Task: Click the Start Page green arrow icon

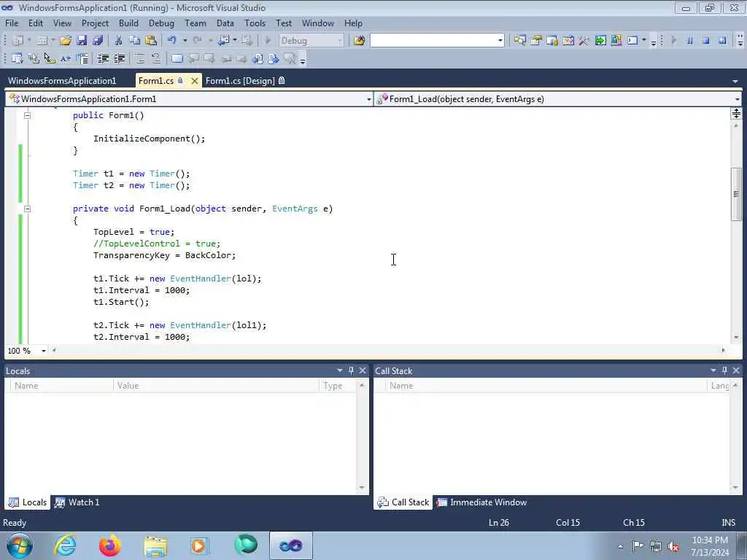Action: [600, 41]
